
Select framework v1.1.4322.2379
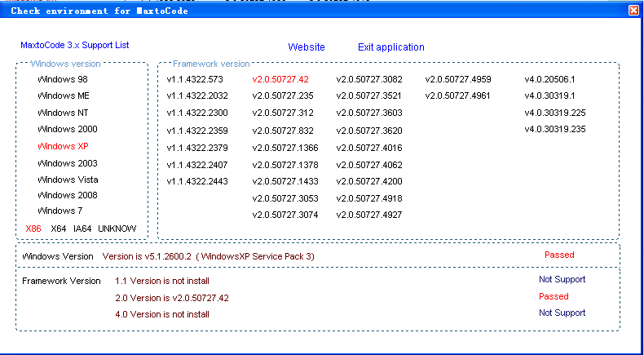coord(197,148)
